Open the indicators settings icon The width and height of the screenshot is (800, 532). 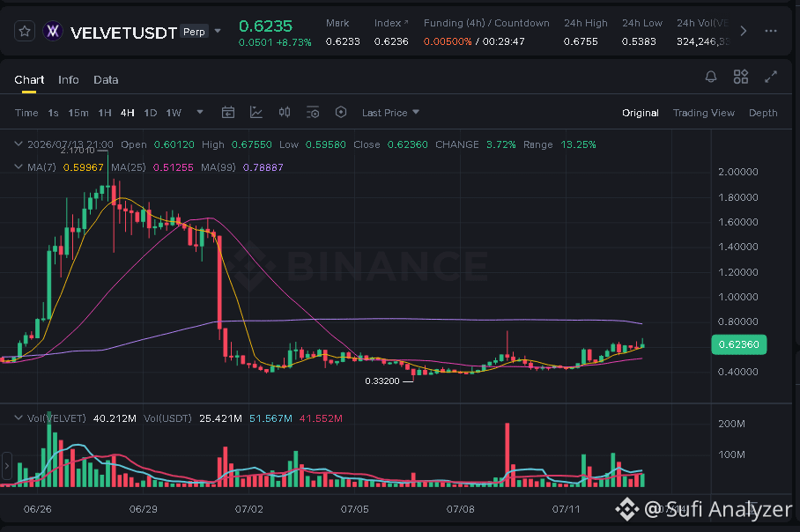313,112
